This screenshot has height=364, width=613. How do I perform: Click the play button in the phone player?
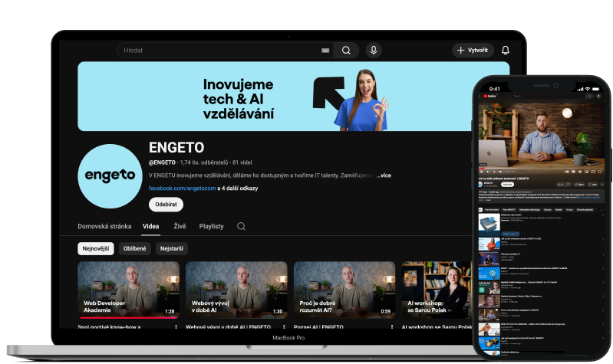pyautogui.click(x=482, y=172)
